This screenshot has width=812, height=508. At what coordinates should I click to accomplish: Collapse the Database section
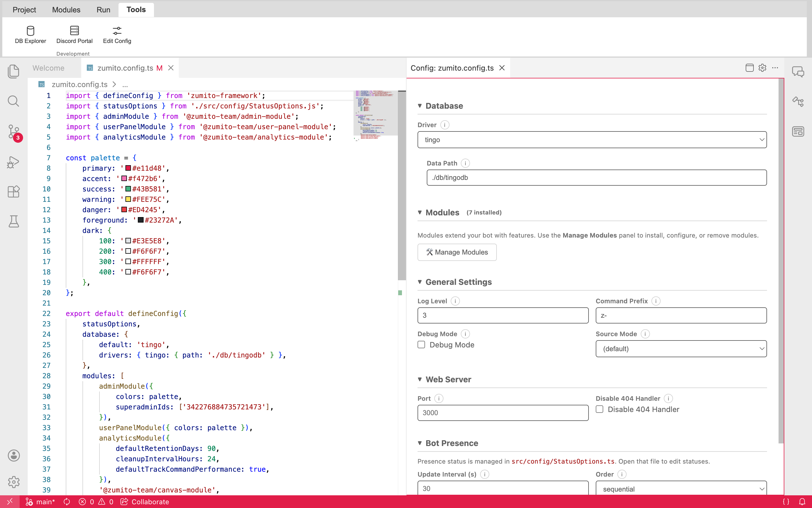coord(420,106)
